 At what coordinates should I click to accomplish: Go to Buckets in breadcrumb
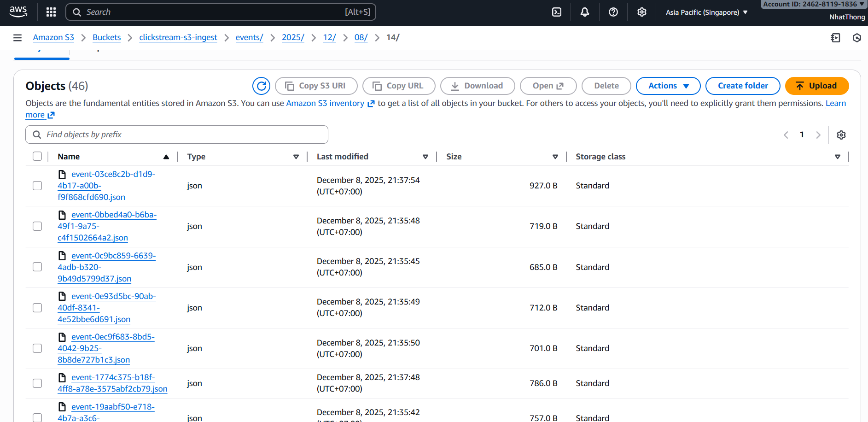106,37
